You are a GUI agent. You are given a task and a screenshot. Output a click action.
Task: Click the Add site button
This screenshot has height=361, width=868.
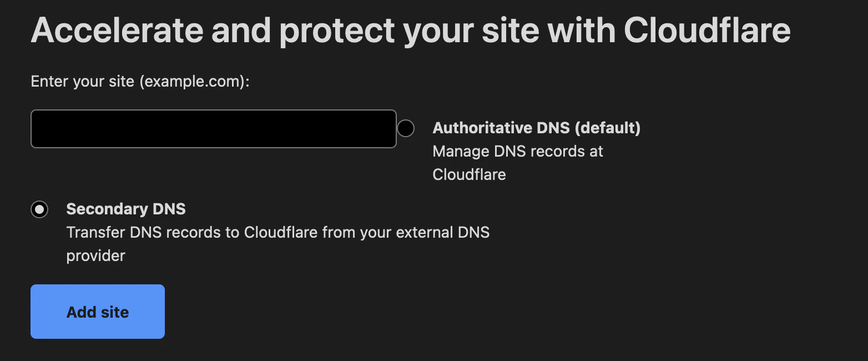tap(98, 312)
